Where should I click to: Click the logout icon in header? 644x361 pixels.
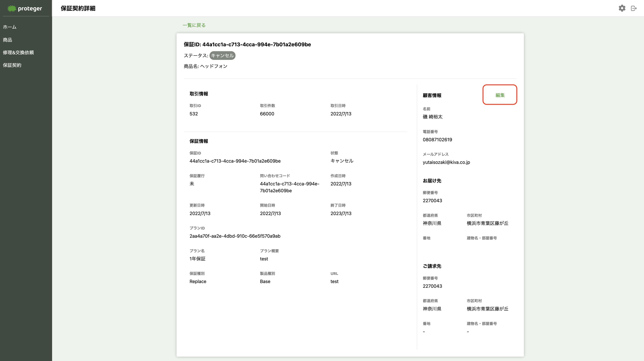(634, 8)
